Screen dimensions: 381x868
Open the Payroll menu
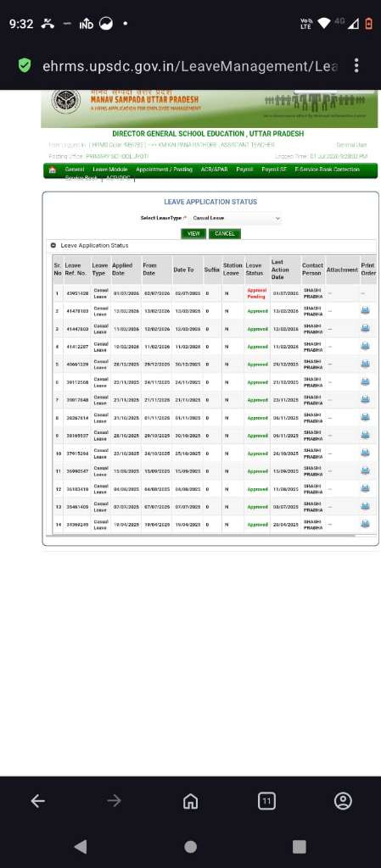[x=244, y=170]
